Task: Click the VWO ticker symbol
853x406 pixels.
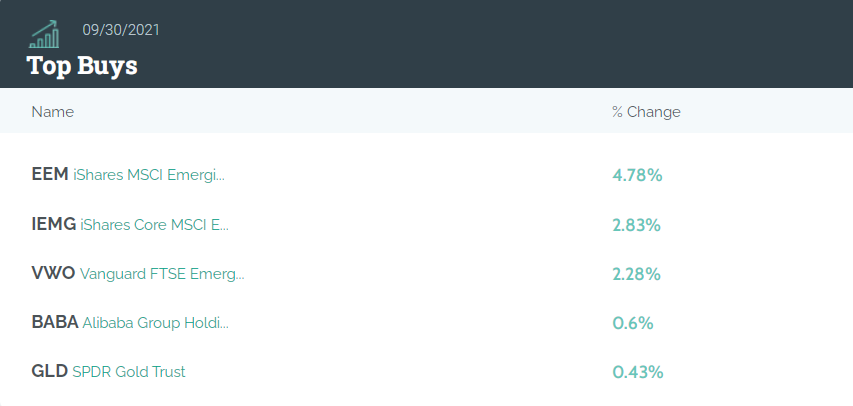Action: (53, 273)
